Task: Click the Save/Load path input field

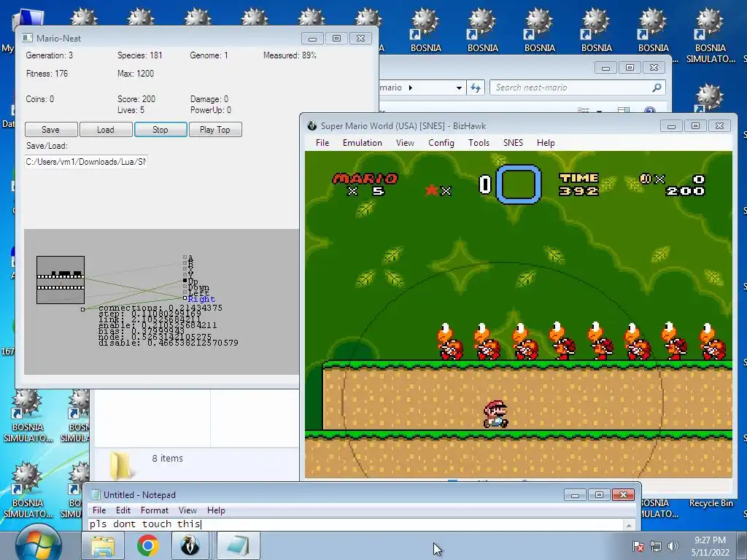Action: 86,162
